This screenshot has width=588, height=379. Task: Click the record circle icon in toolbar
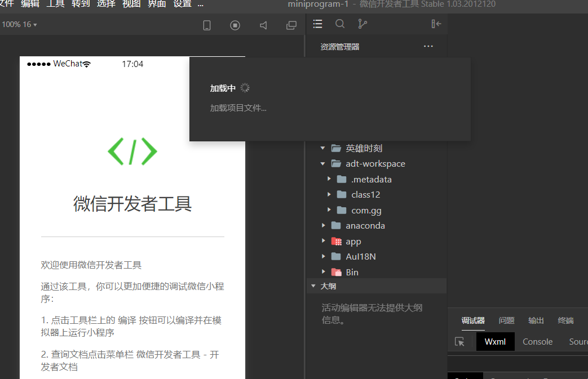point(235,25)
